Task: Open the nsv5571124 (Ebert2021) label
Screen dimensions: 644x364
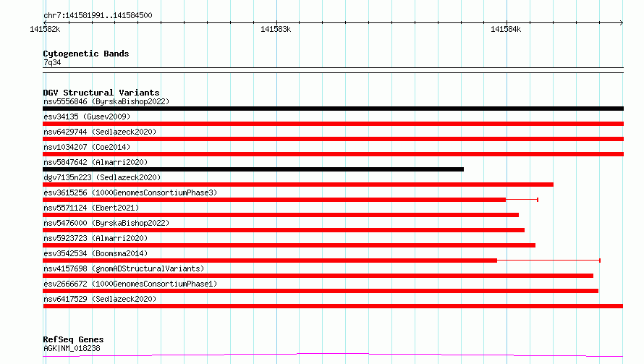Action: point(91,208)
